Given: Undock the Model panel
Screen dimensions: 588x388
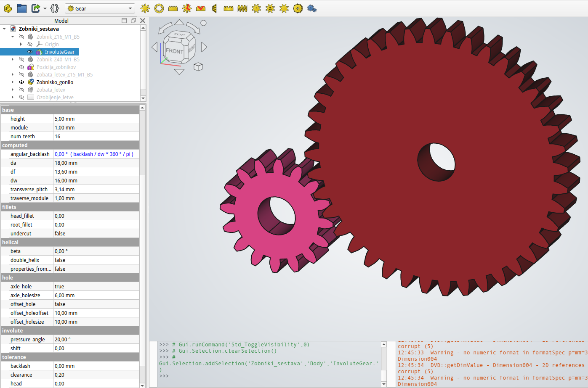Looking at the screenshot, I should pyautogui.click(x=133, y=20).
